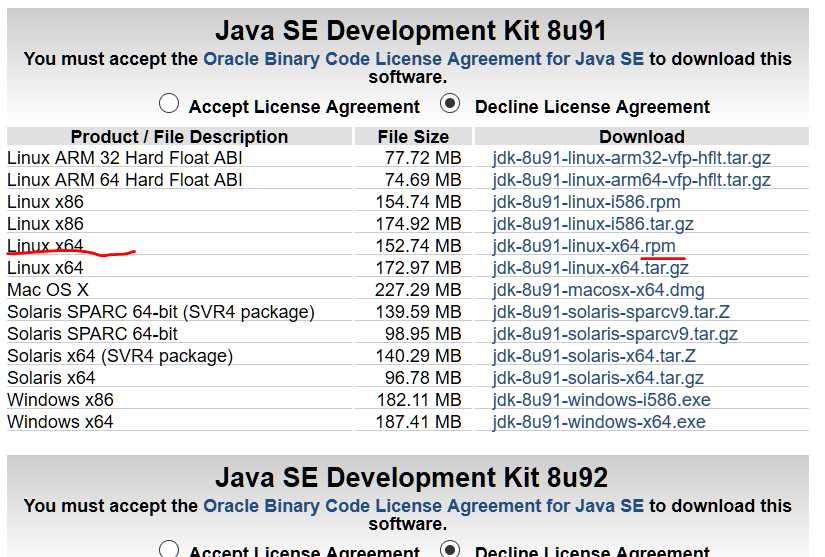Click the Java SE Development Kit 8u92 heading
Image resolution: width=825 pixels, height=557 pixels.
(x=411, y=478)
